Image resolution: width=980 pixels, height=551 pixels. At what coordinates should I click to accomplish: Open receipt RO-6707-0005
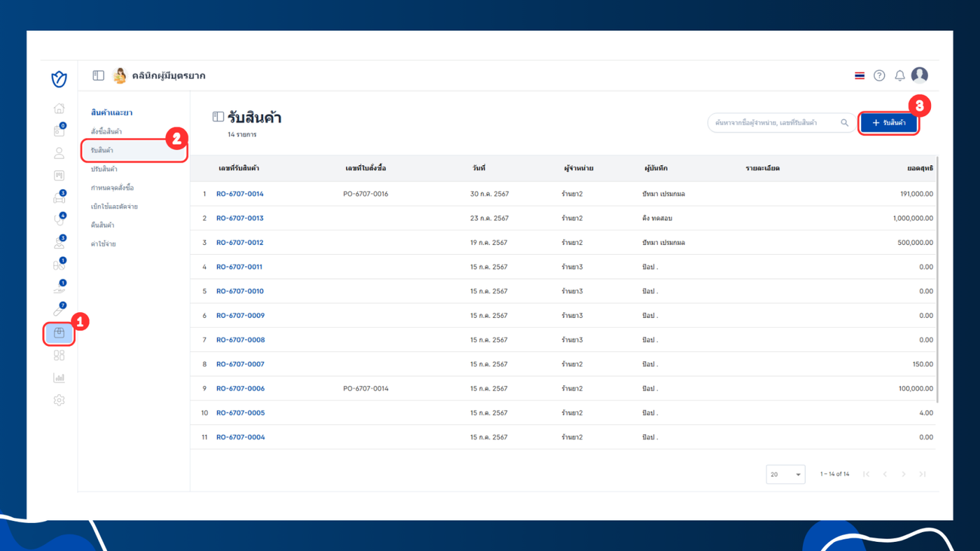click(240, 413)
